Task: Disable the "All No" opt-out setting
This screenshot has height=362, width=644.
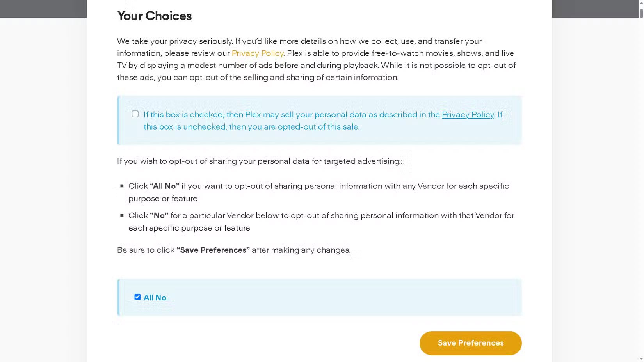Action: click(x=137, y=297)
